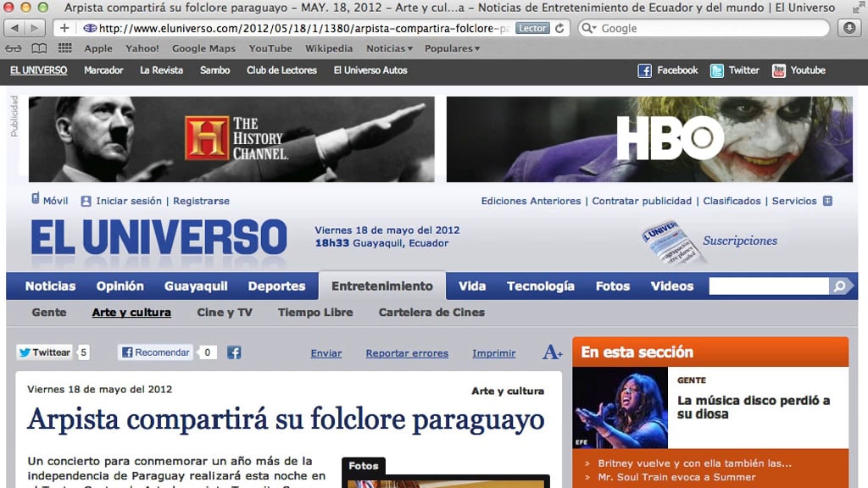Go forward with Safari's forward arrow
The height and width of the screenshot is (488, 868).
click(x=34, y=28)
